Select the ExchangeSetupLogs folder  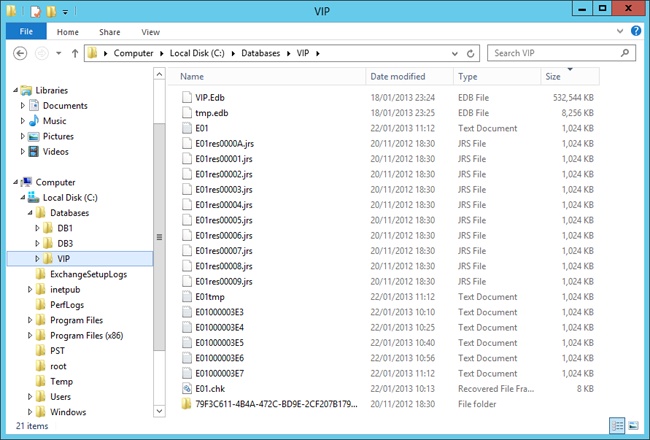coord(88,274)
